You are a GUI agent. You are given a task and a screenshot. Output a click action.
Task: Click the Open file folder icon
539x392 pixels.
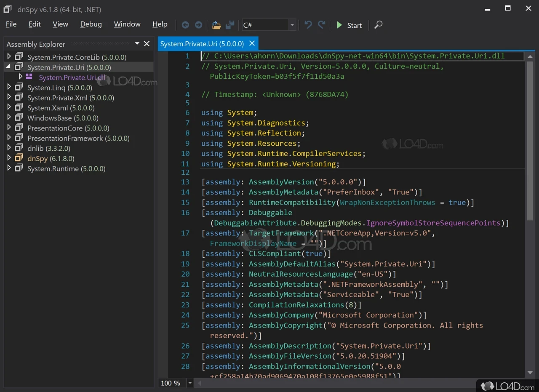[216, 25]
